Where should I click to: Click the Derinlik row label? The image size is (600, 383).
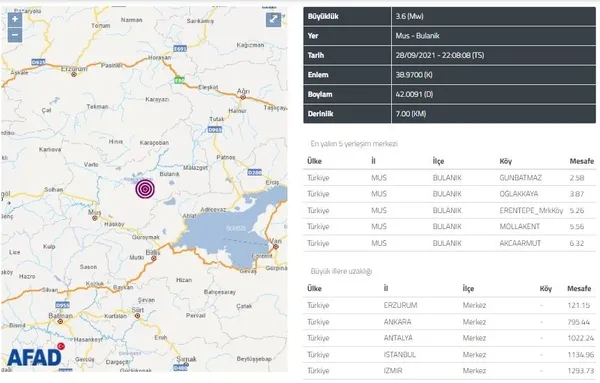point(320,114)
